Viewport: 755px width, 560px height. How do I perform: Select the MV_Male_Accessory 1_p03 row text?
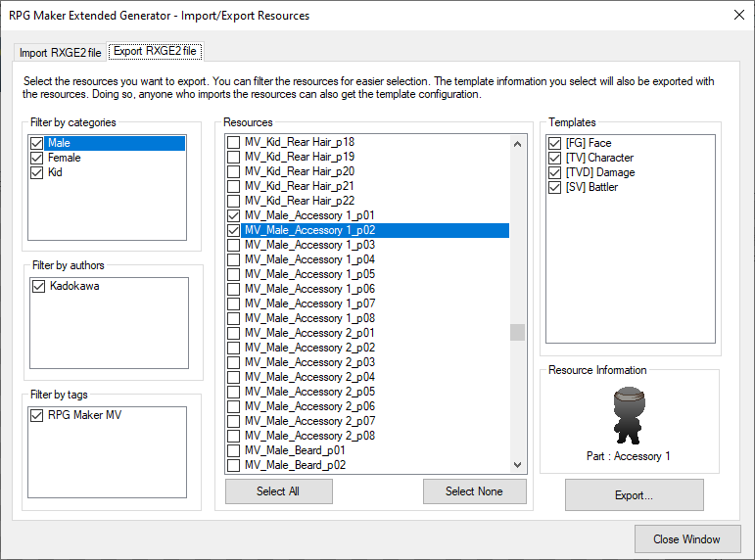309,245
